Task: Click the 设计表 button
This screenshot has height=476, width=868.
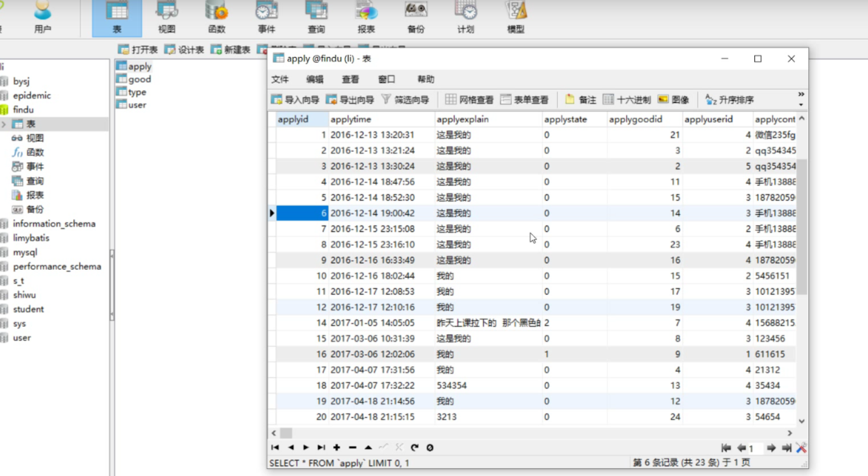Action: click(x=184, y=50)
